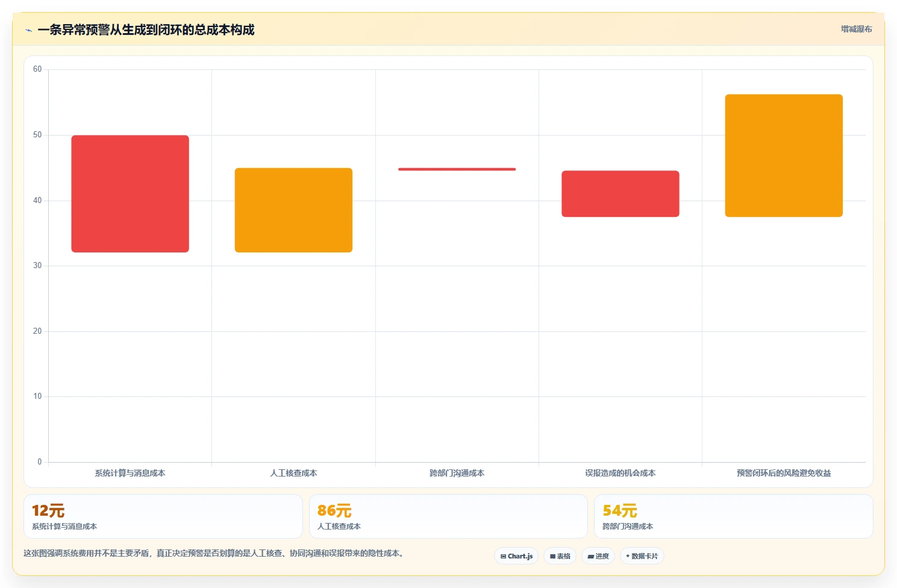
Task: Click the y-axis value 40
Action: [x=37, y=201]
